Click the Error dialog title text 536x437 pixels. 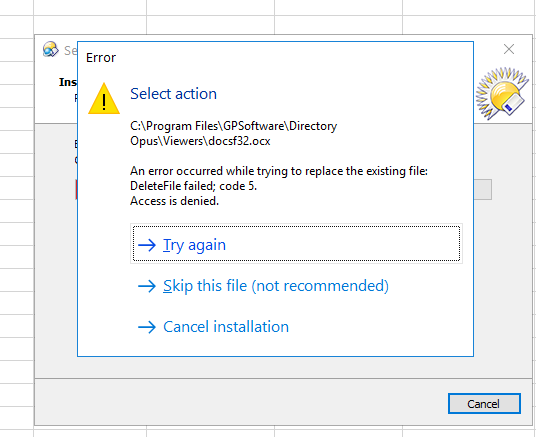point(101,57)
